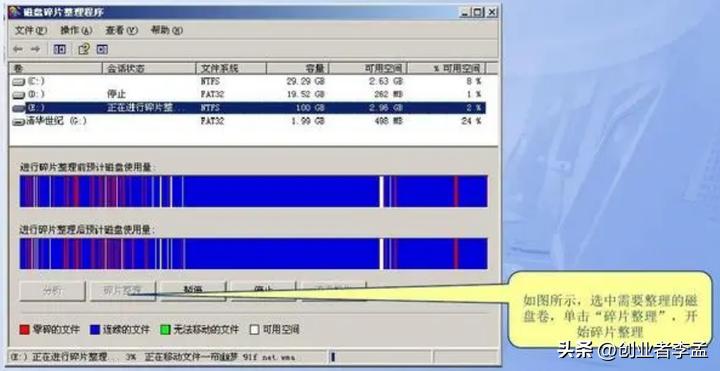Click the pre-defragmentation disk usage bar
This screenshot has height=371, width=720.
[253, 191]
